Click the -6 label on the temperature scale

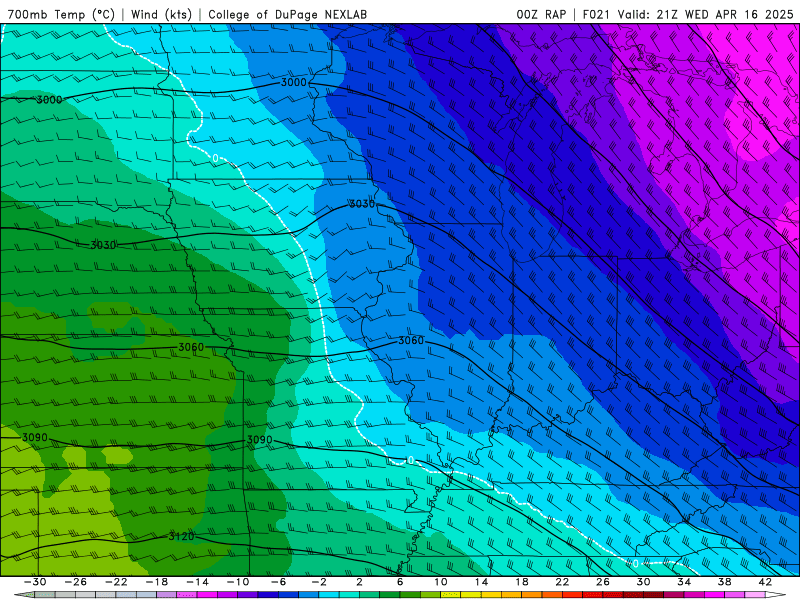(x=279, y=582)
